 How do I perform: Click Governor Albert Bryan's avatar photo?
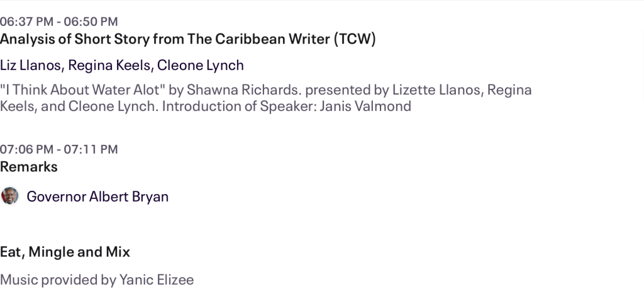[9, 196]
